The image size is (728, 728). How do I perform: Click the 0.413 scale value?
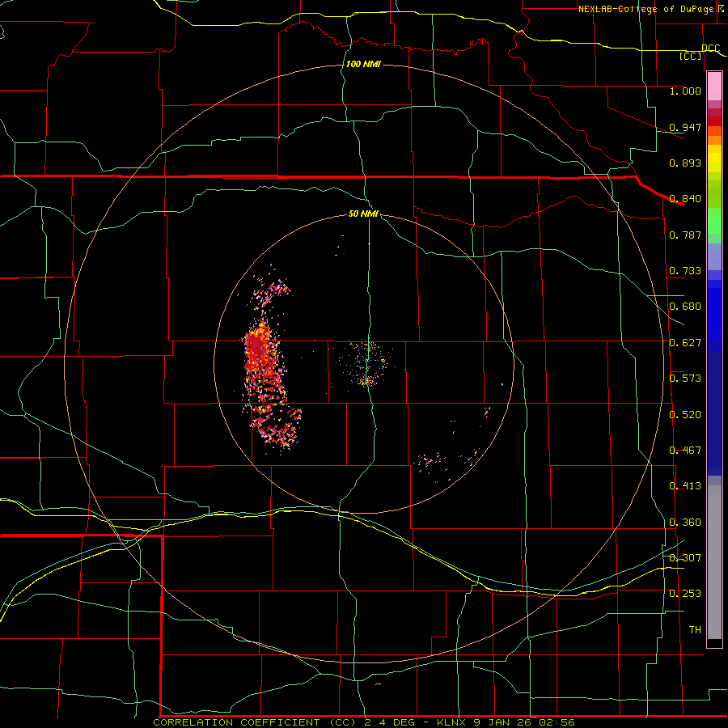[x=685, y=486]
